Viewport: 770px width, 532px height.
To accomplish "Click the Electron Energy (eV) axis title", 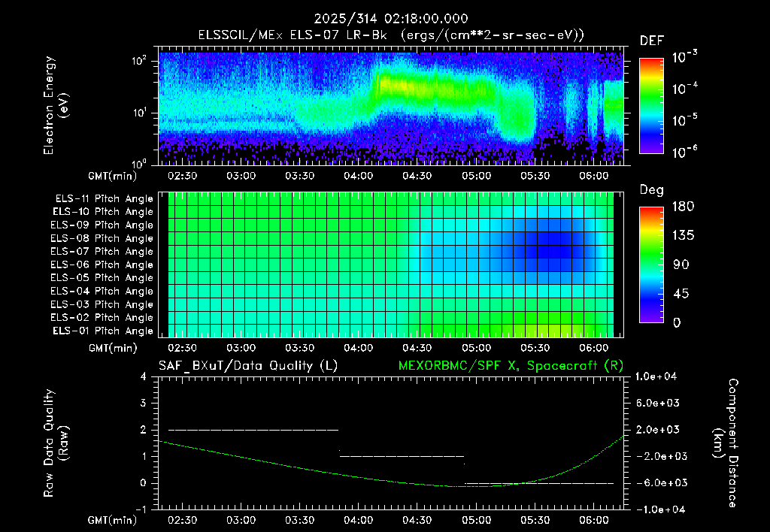I will (x=56, y=105).
